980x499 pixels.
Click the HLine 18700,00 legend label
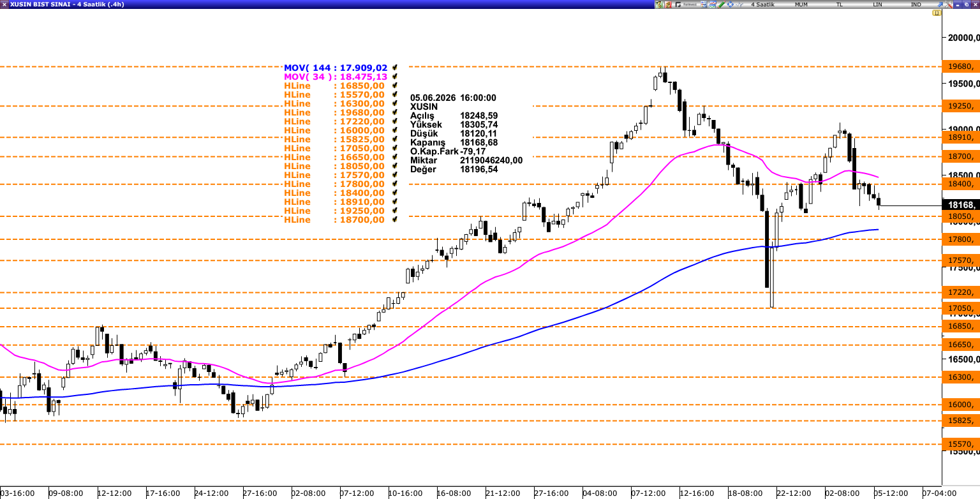[x=334, y=220]
